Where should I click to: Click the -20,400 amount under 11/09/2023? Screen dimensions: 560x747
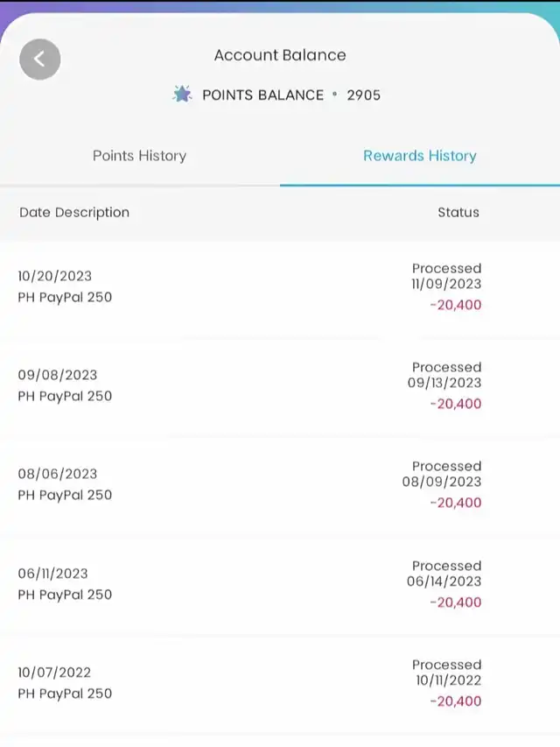[x=455, y=306]
